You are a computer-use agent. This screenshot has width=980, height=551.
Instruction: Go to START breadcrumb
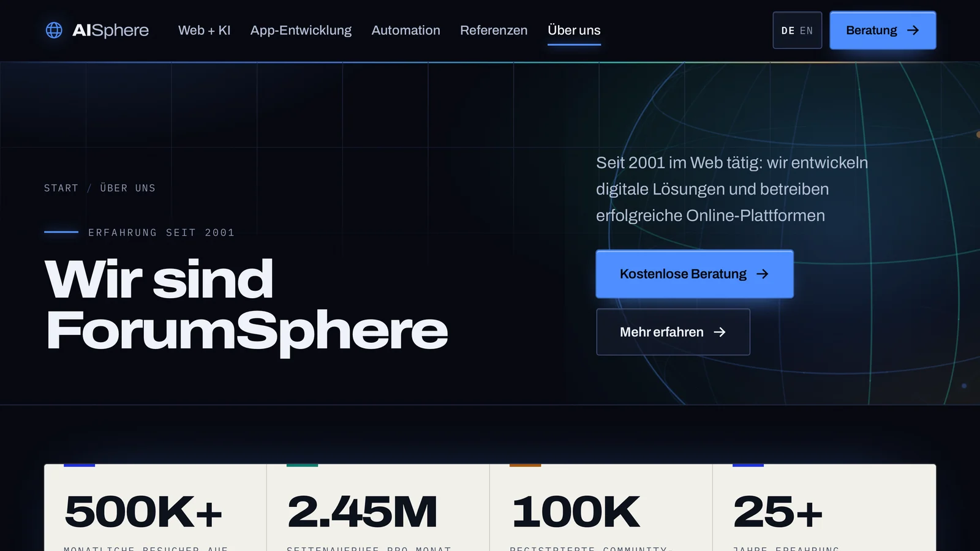(x=61, y=188)
